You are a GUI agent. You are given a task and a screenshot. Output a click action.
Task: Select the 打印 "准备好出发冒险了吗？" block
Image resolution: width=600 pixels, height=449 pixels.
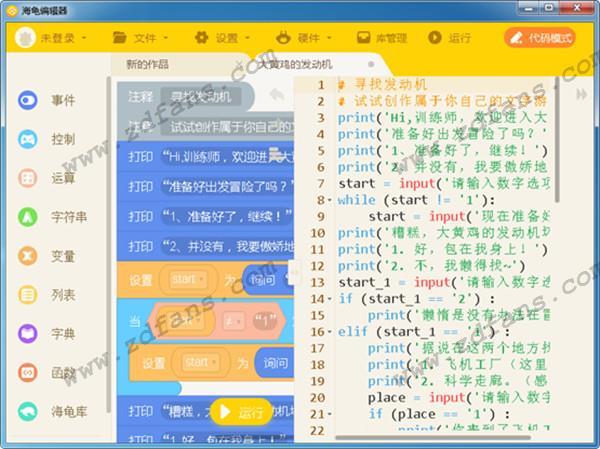pos(205,187)
